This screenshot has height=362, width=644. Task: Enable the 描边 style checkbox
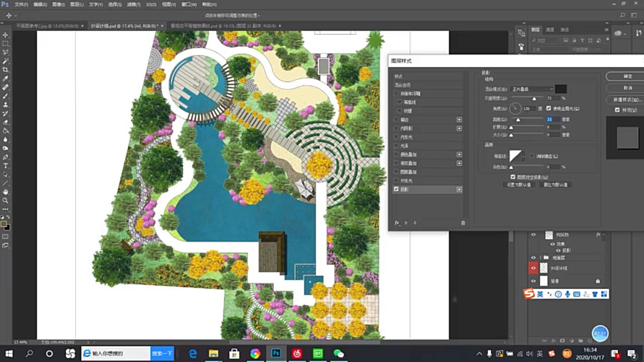[x=396, y=120]
